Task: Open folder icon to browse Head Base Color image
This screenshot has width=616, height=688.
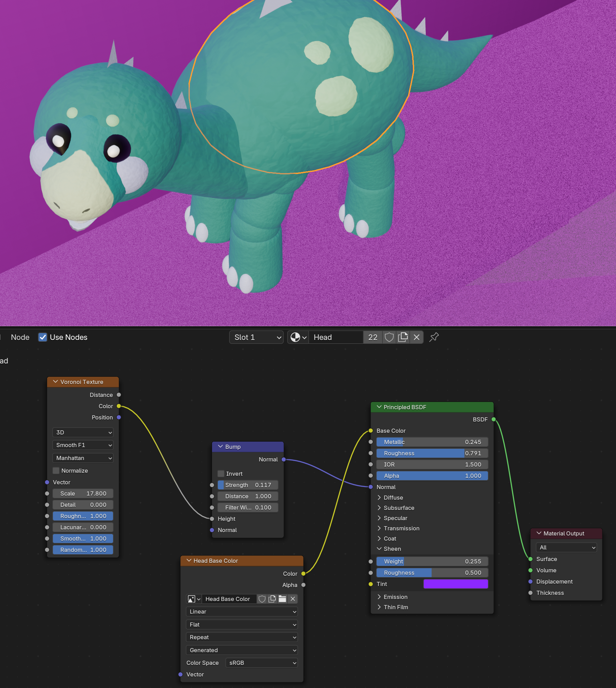Action: coord(282,599)
